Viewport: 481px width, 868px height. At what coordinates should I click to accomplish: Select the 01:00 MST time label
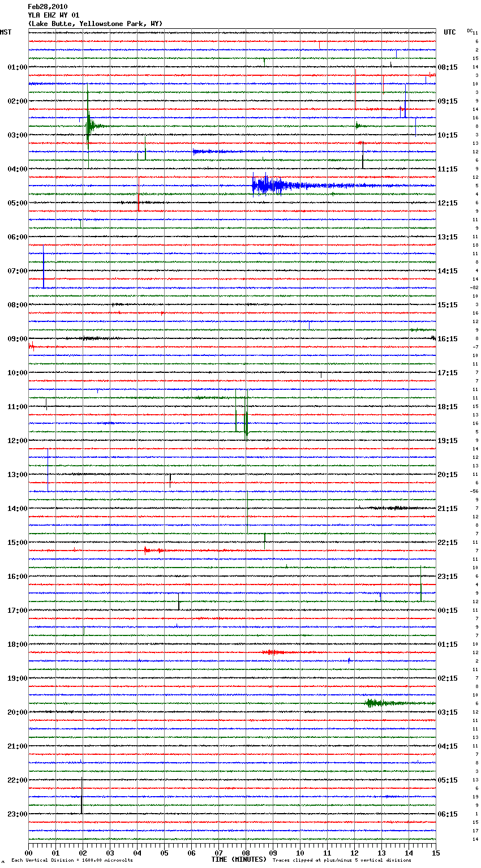click(18, 67)
